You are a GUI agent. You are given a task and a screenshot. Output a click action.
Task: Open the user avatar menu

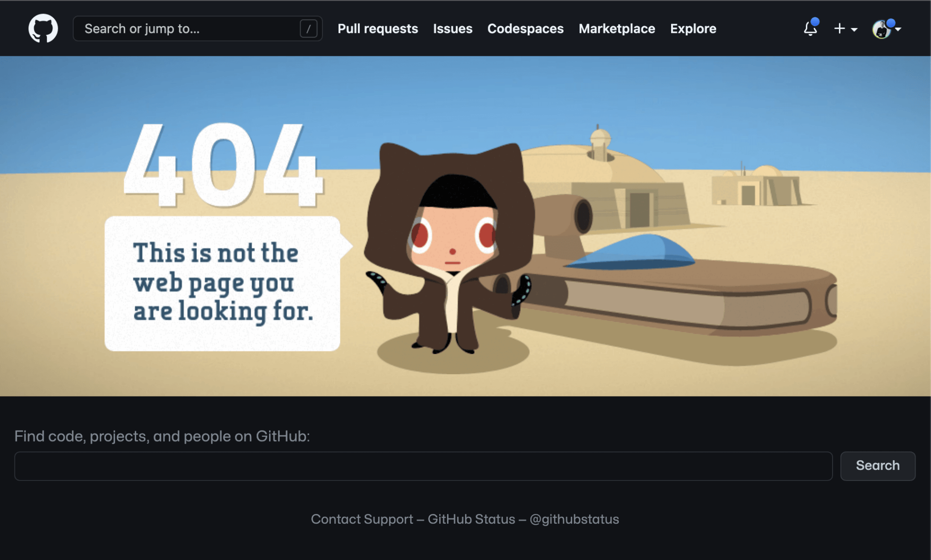tap(886, 29)
